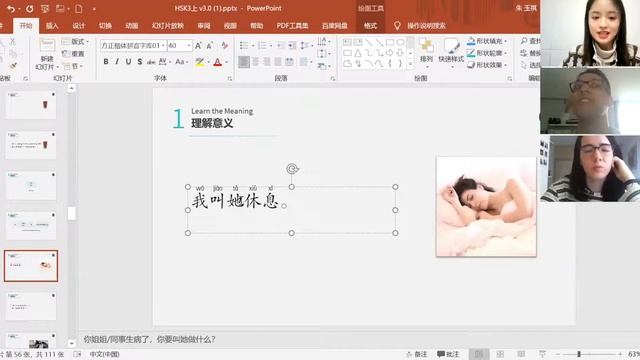The image size is (640, 360).
Task: Align text left
Action: click(x=244, y=62)
